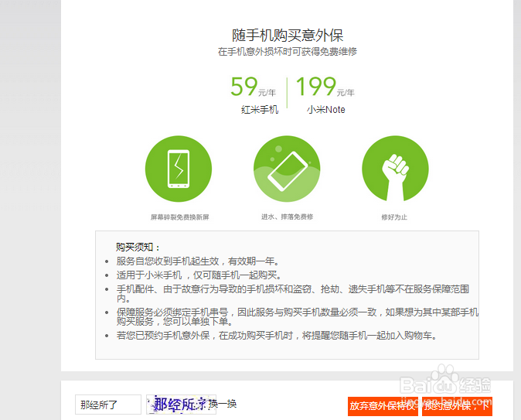Click line starting 保障服务必须绑定手机串号

coord(298,316)
